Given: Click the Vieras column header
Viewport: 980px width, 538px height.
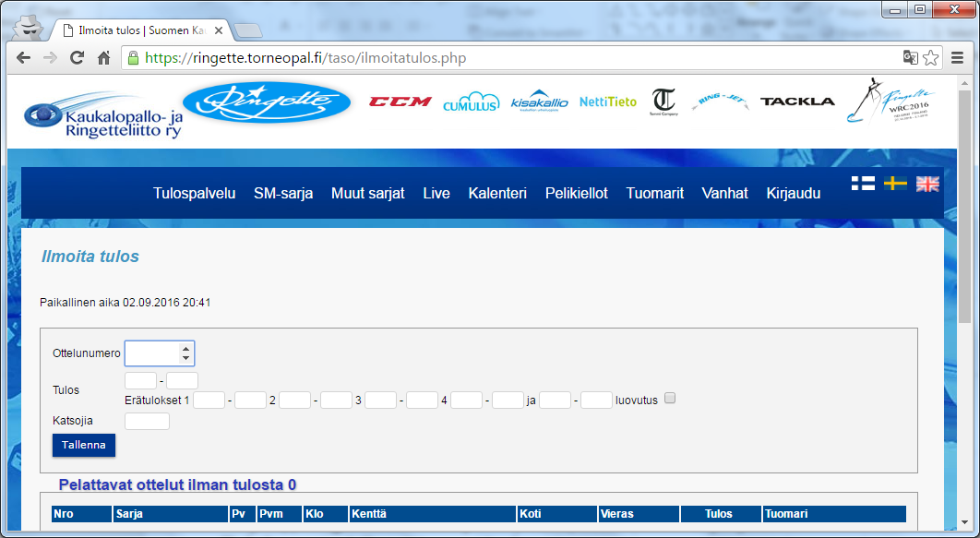Looking at the screenshot, I should pyautogui.click(x=639, y=514).
